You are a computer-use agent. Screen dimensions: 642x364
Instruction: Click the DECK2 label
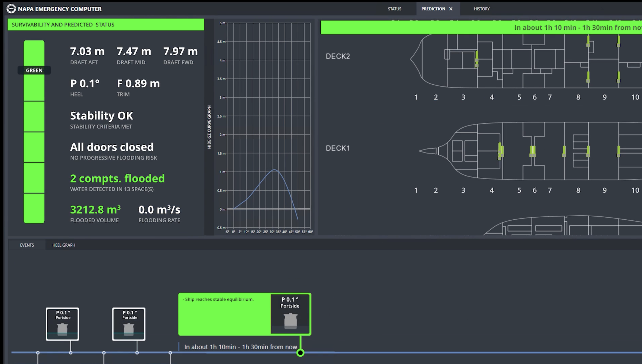point(338,56)
